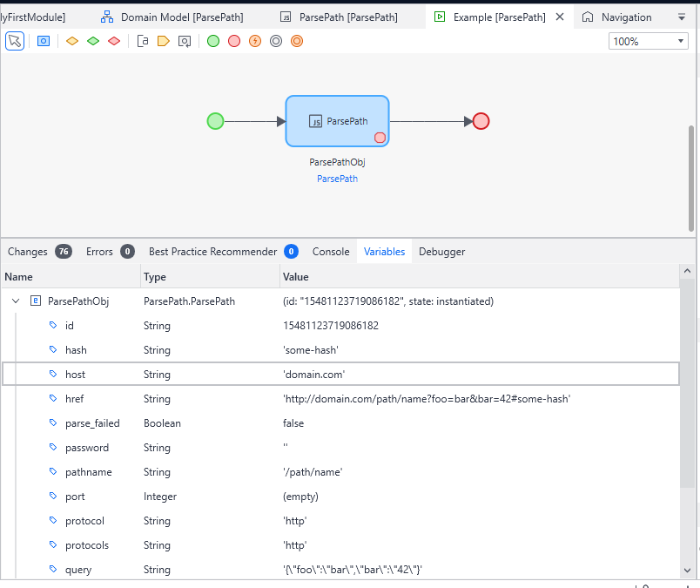Add a red object type decision diamond

(x=114, y=41)
